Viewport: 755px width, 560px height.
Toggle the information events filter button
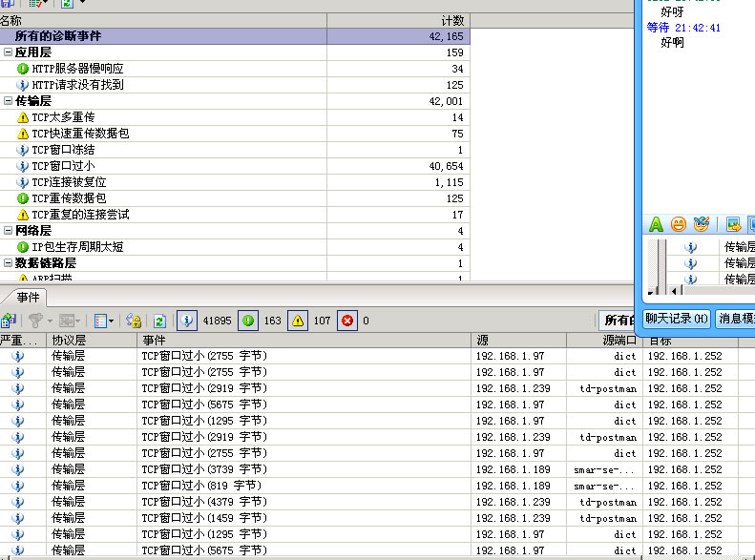[188, 321]
